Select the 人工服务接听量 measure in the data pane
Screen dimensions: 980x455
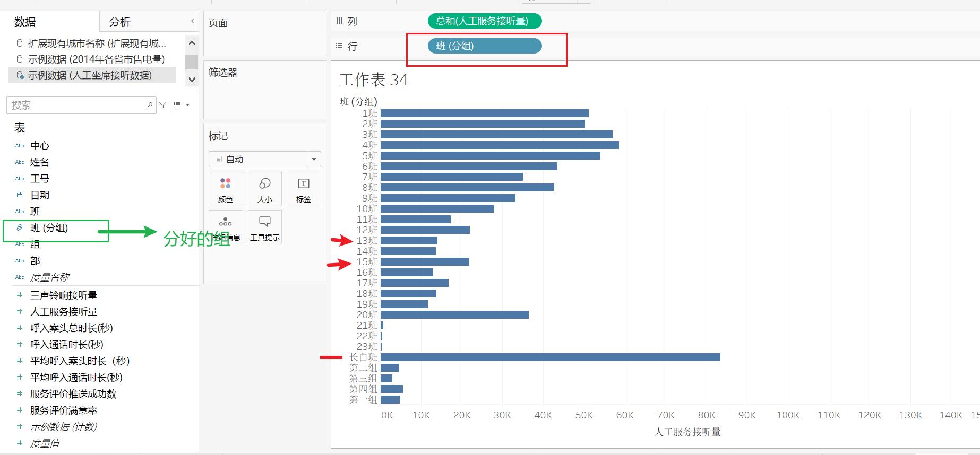click(x=64, y=311)
